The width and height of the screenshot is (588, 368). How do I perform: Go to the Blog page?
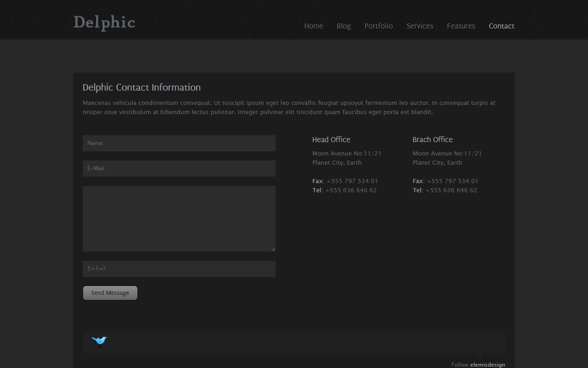pos(344,26)
